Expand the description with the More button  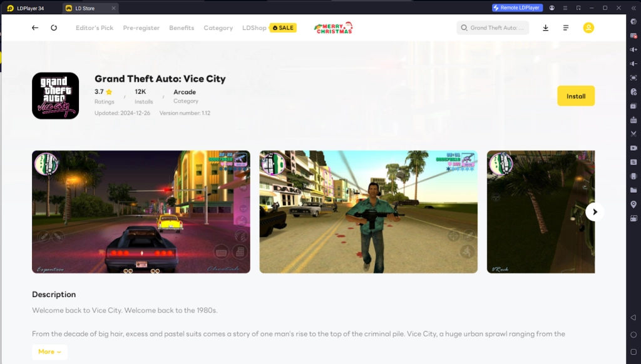49,351
